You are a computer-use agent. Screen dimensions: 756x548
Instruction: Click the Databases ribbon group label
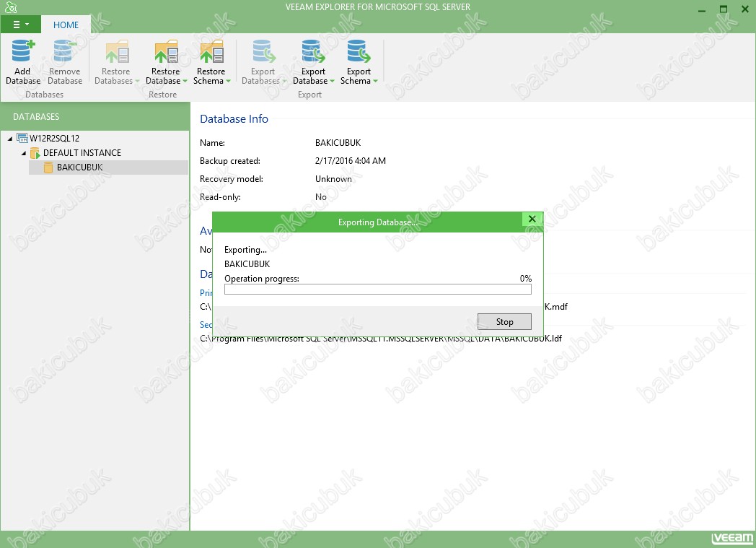pos(44,95)
